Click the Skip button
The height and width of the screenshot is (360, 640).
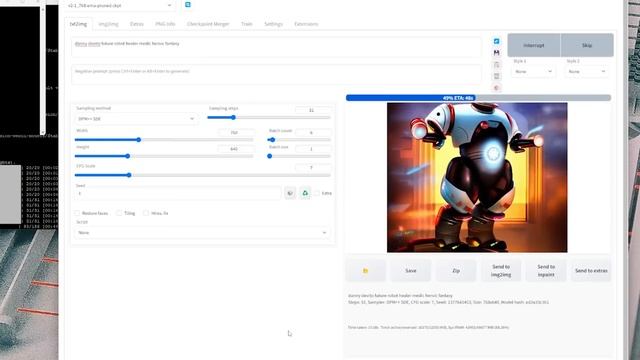pos(587,45)
